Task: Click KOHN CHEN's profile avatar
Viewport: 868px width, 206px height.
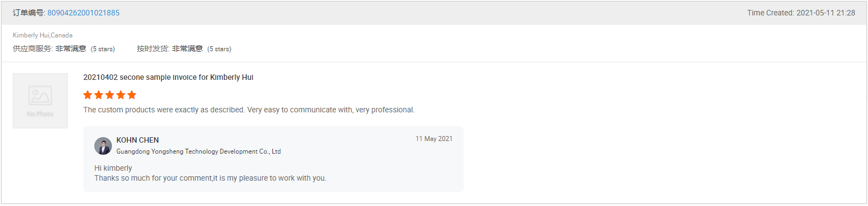Action: (x=103, y=146)
